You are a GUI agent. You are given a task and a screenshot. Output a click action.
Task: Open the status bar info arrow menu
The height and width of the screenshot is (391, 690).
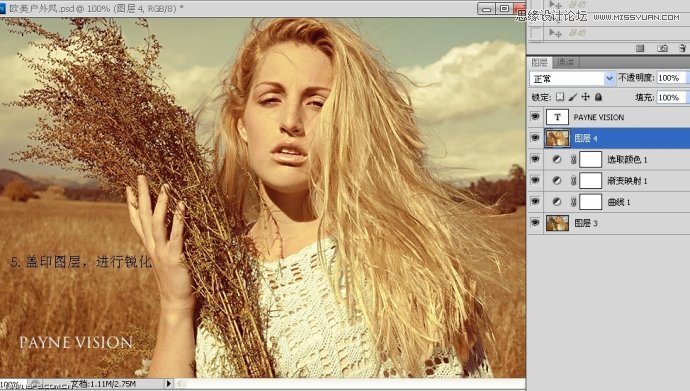pos(168,384)
